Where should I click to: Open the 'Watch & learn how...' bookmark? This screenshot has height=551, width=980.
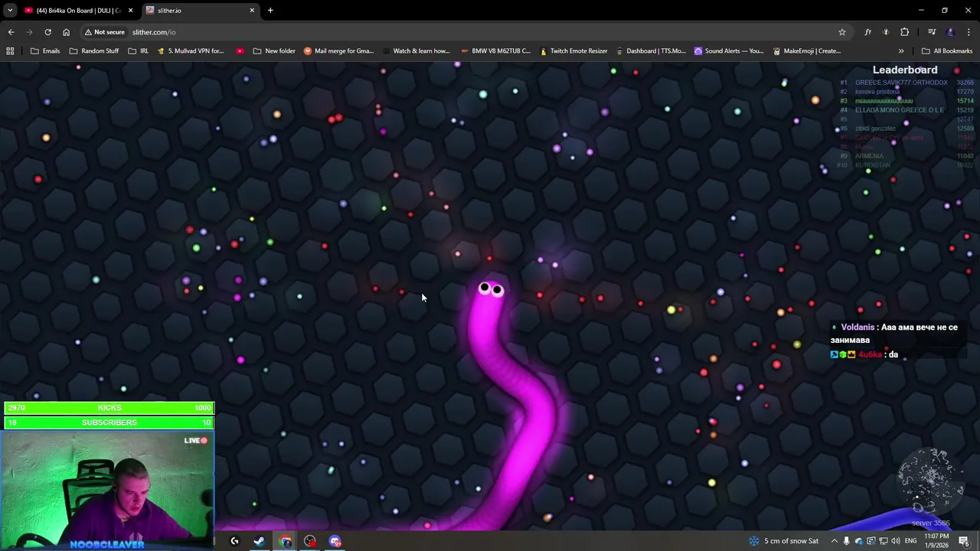tap(415, 51)
